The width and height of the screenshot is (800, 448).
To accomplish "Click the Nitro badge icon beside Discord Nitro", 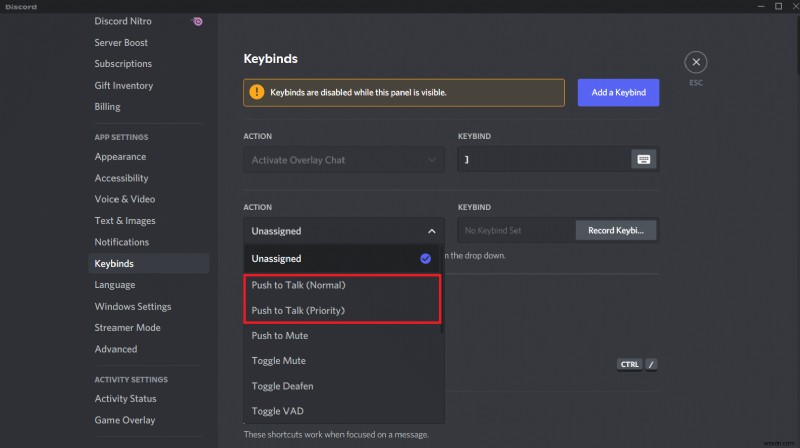I will [x=198, y=21].
